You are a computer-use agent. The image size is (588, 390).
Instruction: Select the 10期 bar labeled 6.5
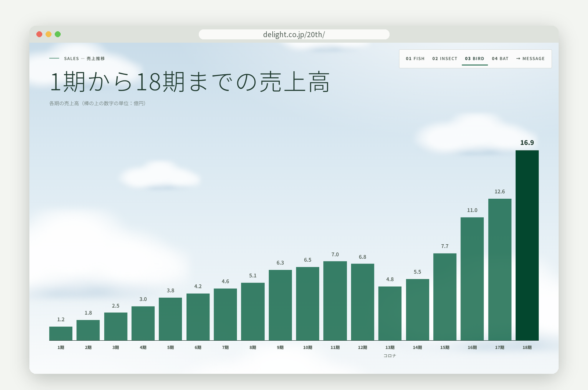click(308, 304)
